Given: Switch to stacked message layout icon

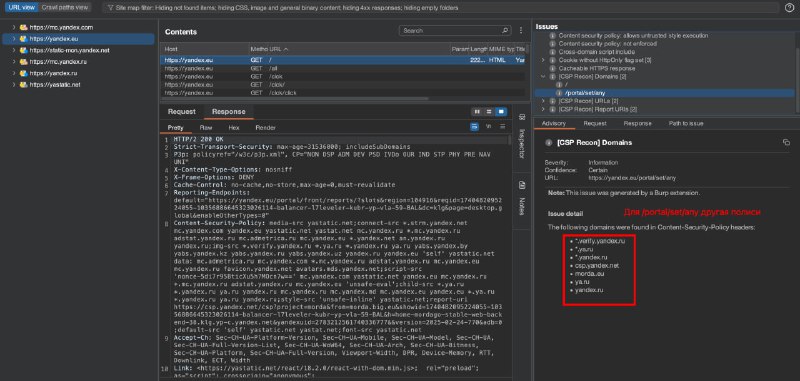Looking at the screenshot, I should coord(489,112).
